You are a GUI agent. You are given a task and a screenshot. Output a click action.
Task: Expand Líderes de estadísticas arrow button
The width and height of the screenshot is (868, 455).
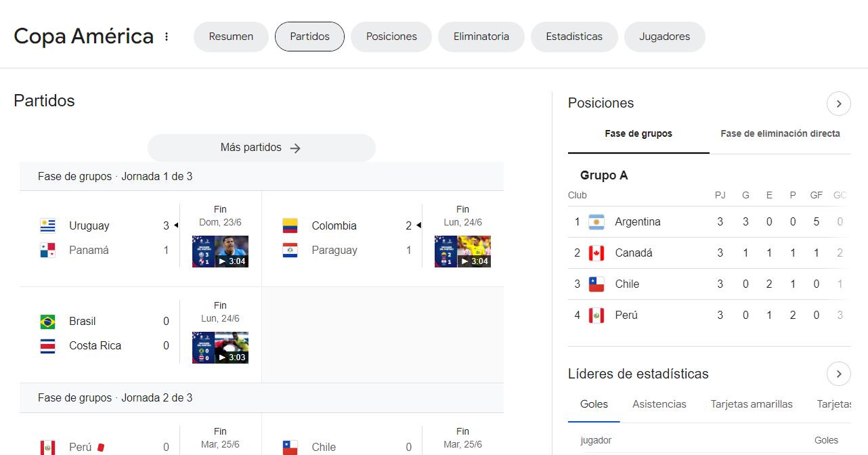(x=838, y=374)
